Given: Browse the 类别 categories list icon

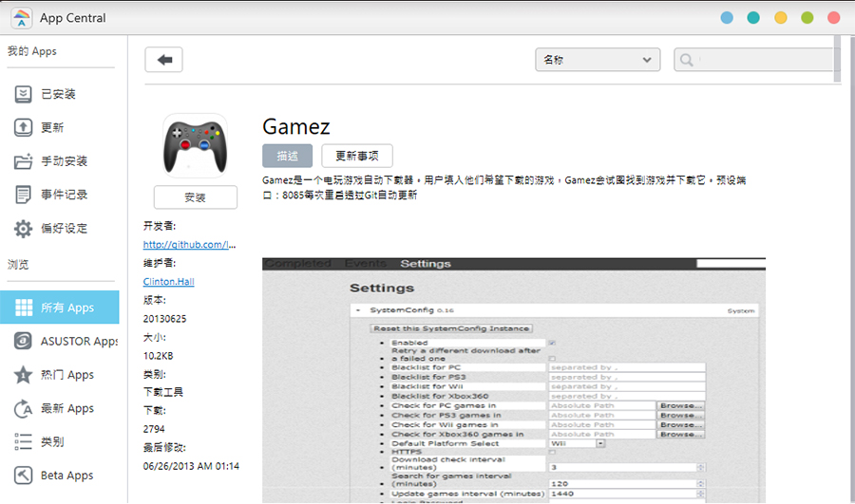Looking at the screenshot, I should [24, 442].
